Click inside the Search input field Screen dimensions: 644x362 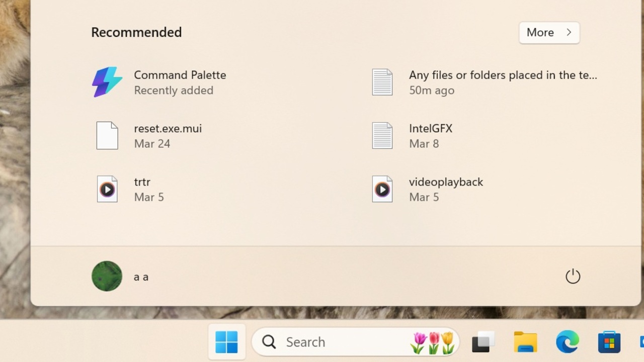(327, 342)
